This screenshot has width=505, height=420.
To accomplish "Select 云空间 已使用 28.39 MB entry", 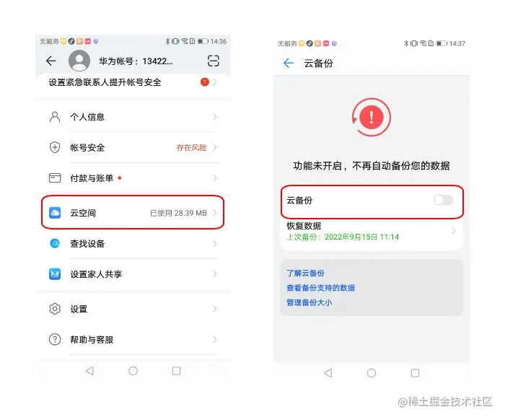I will pyautogui.click(x=133, y=213).
